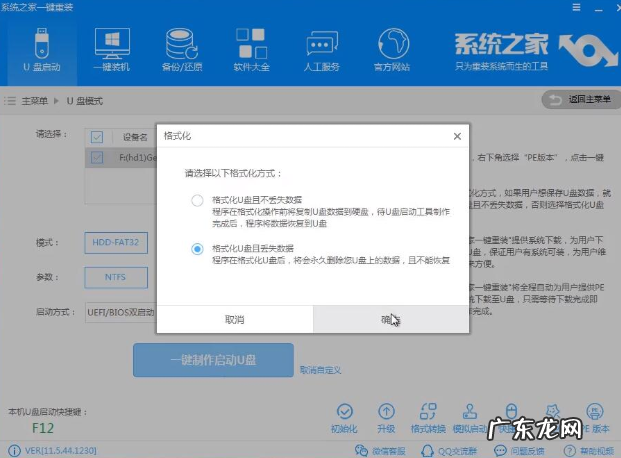Click 一键制作启动U盘 button

213,360
